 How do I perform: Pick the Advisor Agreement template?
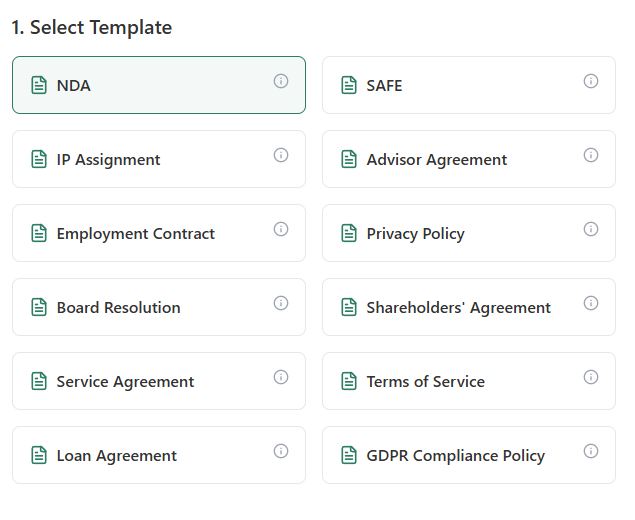pyautogui.click(x=460, y=160)
